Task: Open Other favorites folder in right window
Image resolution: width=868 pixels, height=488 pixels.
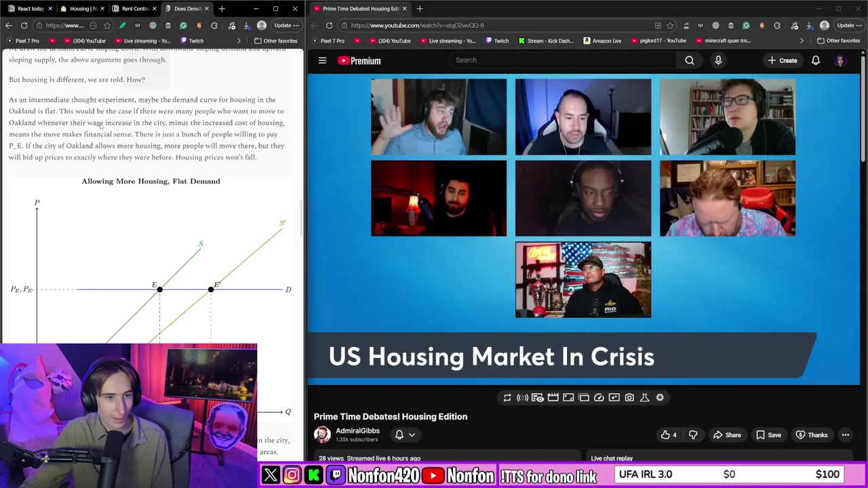Action: [839, 41]
